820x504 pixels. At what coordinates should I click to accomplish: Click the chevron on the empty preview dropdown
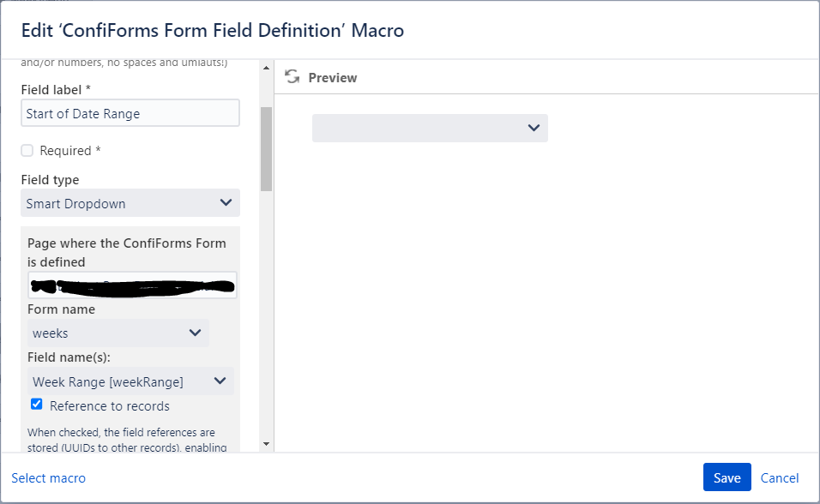tap(534, 128)
